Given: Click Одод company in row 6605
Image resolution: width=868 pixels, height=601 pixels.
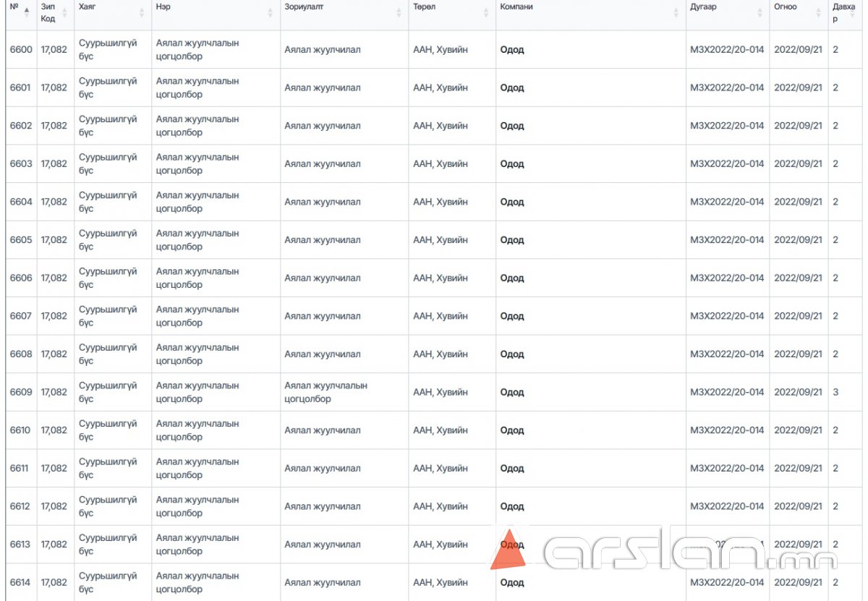Looking at the screenshot, I should point(512,240).
